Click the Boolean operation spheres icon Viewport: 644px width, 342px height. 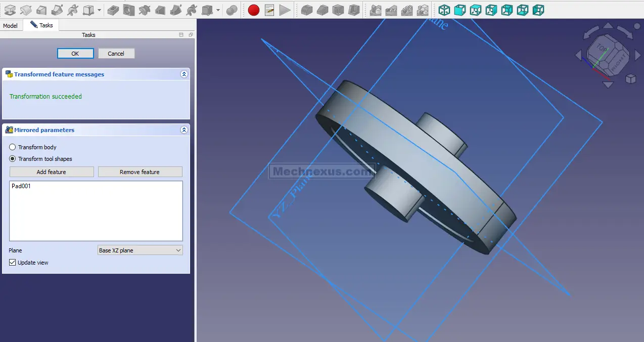[x=232, y=10]
